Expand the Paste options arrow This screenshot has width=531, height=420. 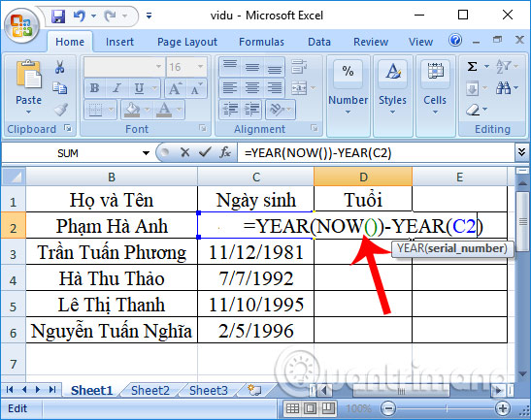[28, 112]
